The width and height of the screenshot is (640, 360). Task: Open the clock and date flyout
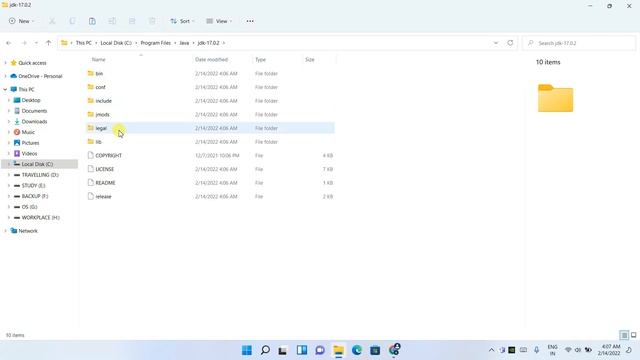pos(609,350)
